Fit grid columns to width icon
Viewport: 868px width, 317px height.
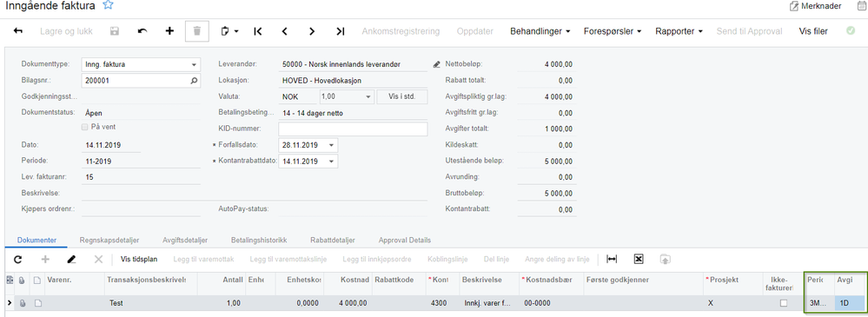(612, 259)
